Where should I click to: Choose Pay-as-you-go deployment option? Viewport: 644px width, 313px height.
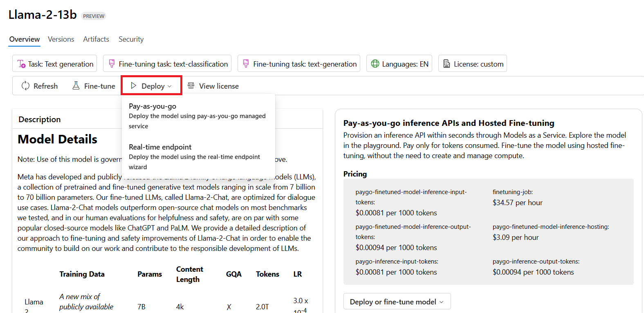(197, 116)
